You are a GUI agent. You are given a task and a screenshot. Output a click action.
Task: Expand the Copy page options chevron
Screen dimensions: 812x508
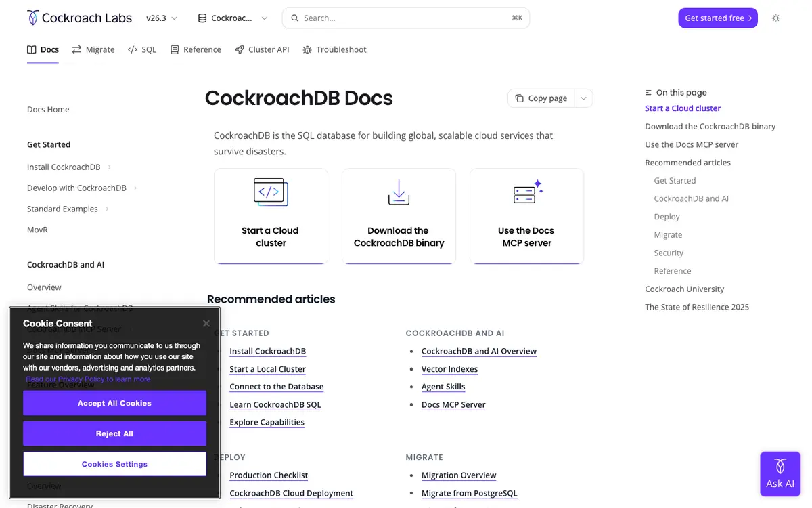tap(583, 98)
